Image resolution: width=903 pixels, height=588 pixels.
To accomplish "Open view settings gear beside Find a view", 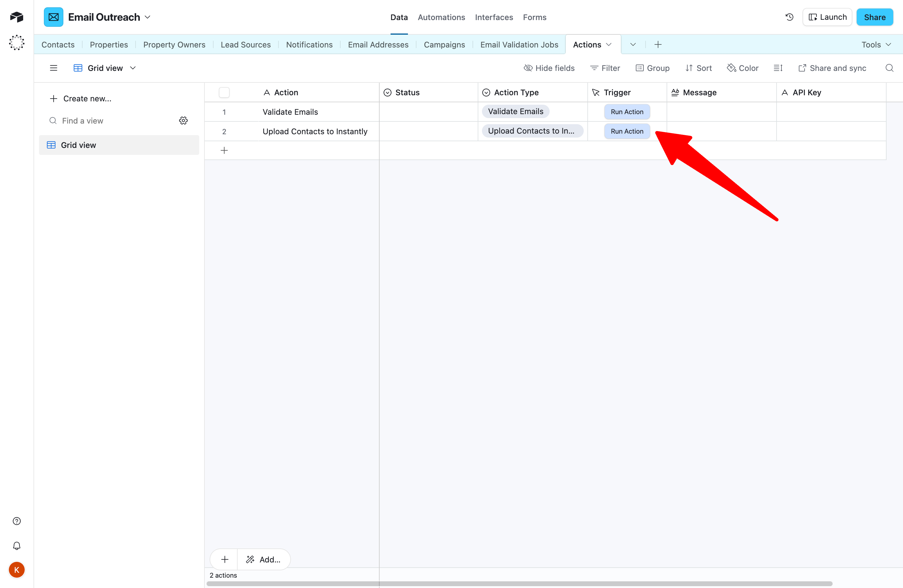I will 183,120.
